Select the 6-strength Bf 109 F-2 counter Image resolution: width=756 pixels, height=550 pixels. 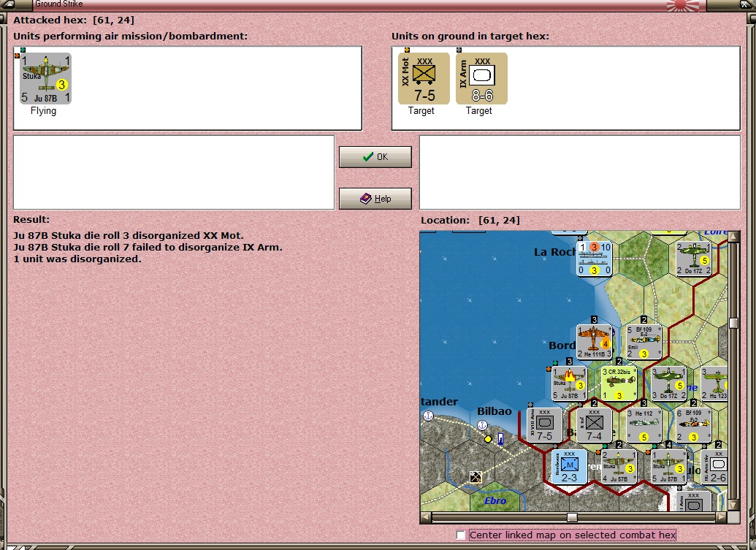click(694, 424)
